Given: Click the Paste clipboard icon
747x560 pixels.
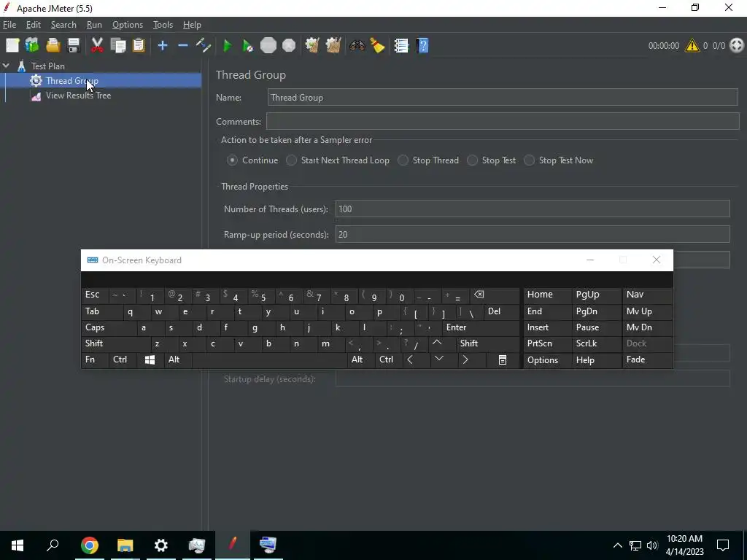Looking at the screenshot, I should click(139, 46).
